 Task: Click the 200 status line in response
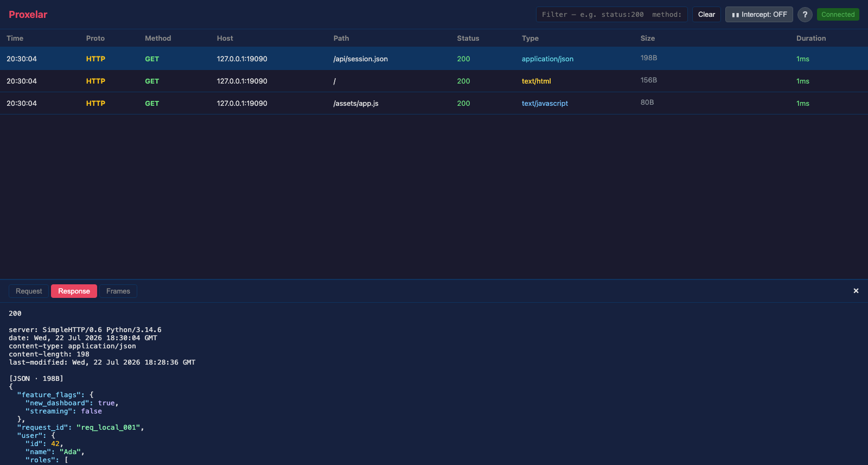[15, 314]
